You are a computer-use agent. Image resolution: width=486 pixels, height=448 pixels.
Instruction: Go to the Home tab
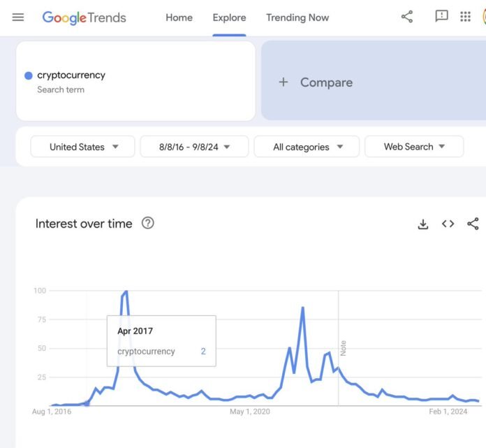[179, 17]
